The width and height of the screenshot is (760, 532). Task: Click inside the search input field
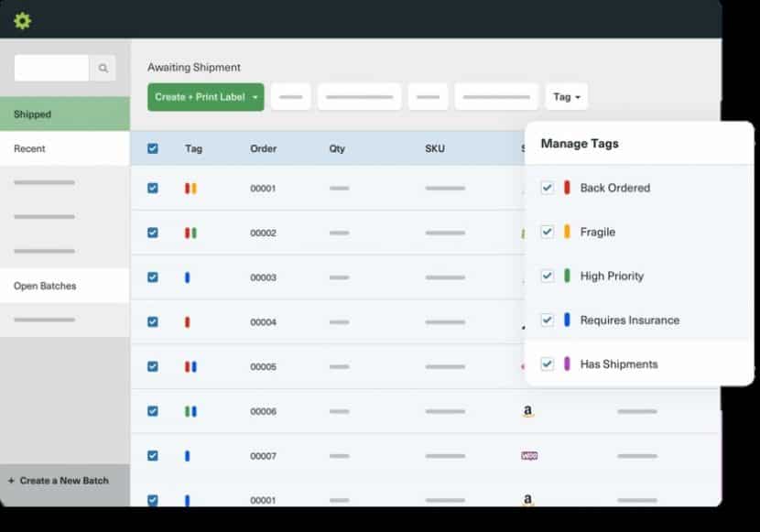tap(50, 67)
